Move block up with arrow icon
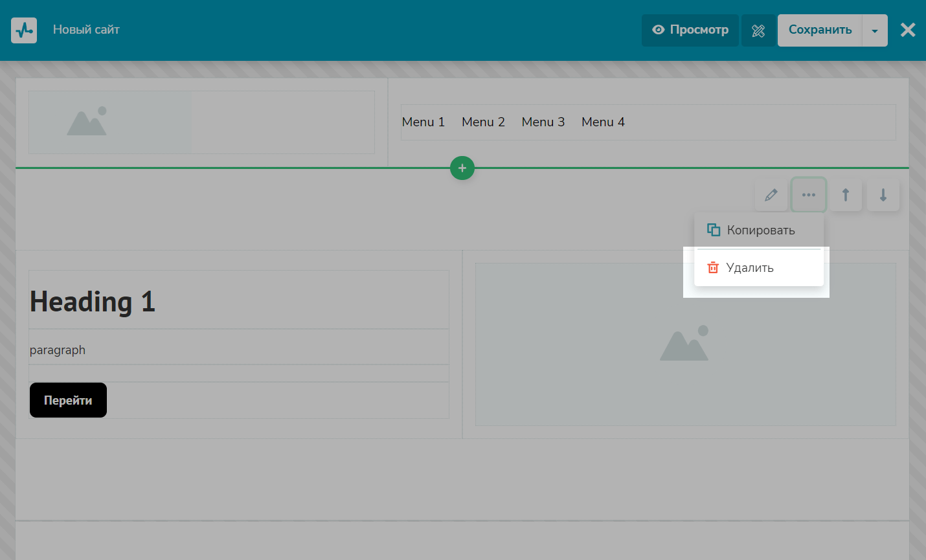The height and width of the screenshot is (560, 926). coord(845,195)
